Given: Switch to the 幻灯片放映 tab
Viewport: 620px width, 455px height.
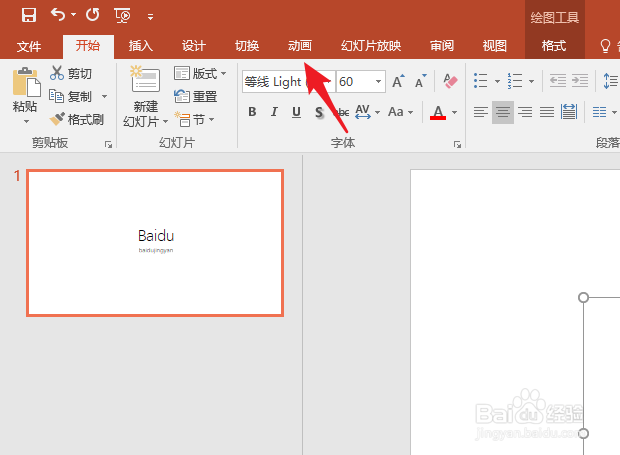Looking at the screenshot, I should point(371,46).
